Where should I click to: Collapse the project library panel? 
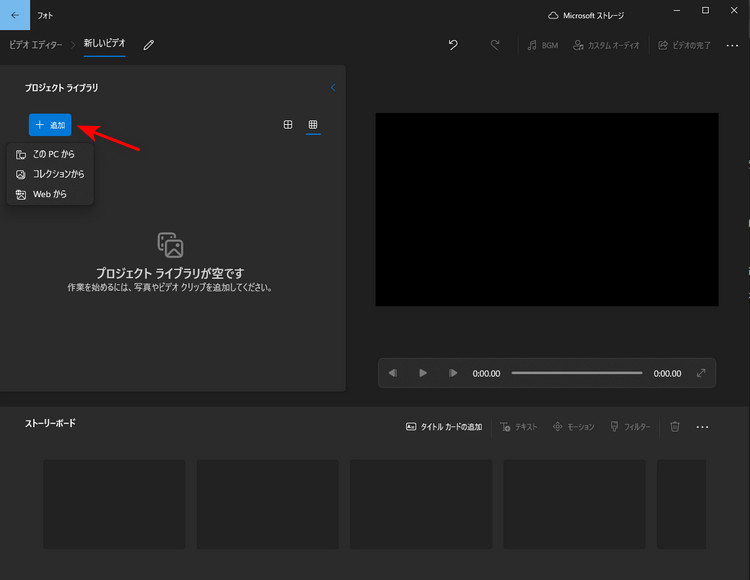(333, 88)
